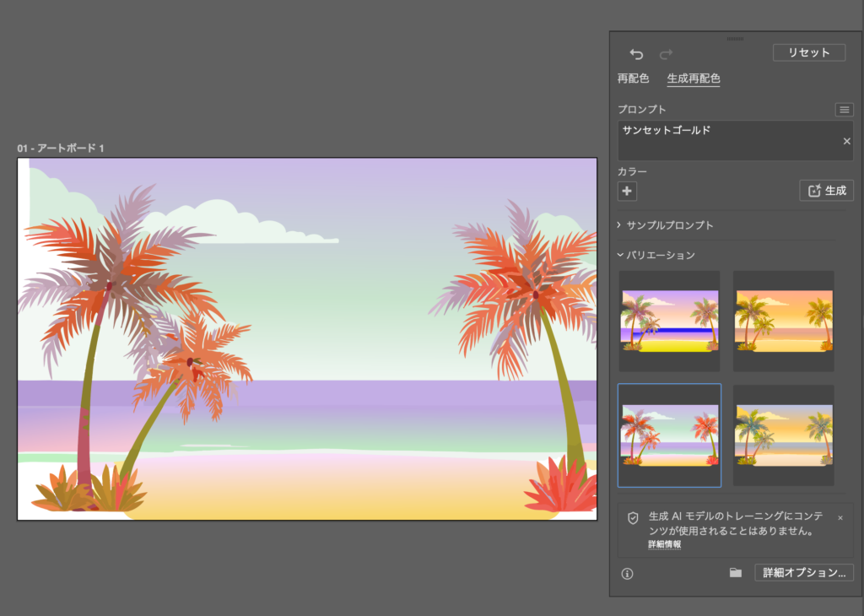Add a color with the plus button

(627, 191)
